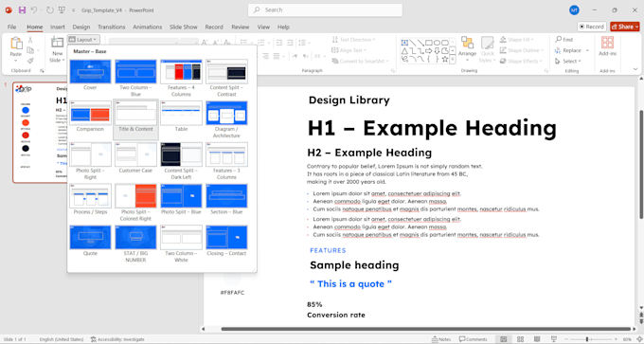Click the Increase Font Size icon
Screen dimensions: 644x344
click(205, 43)
